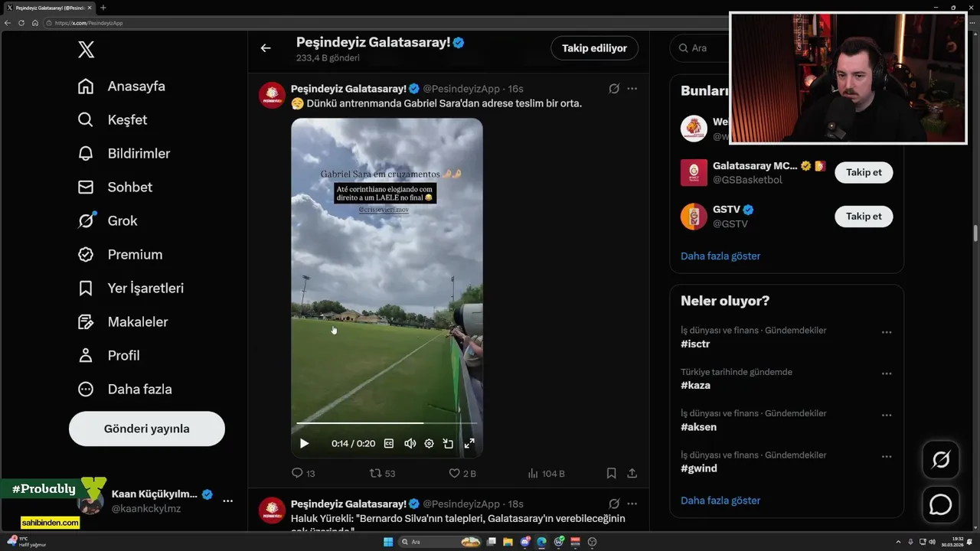This screenshot has height=551, width=980.
Task: Toggle video captions CC button
Action: point(389,443)
